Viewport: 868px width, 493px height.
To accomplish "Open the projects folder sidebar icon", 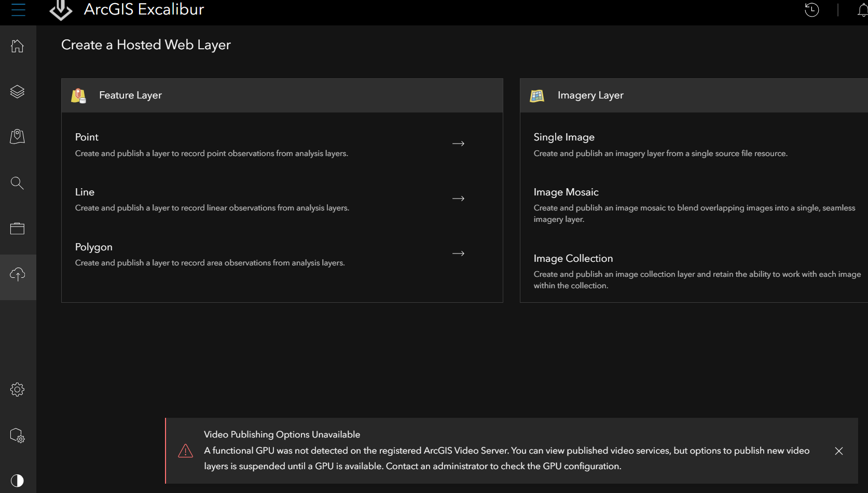I will [x=18, y=229].
